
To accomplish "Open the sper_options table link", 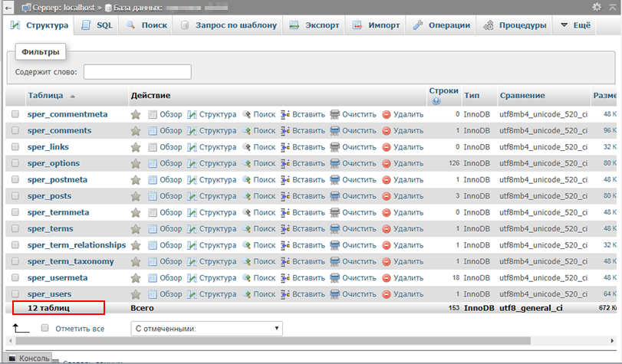I will [54, 163].
